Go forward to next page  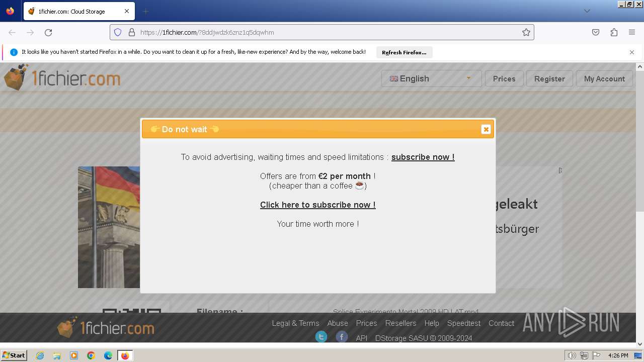(30, 32)
